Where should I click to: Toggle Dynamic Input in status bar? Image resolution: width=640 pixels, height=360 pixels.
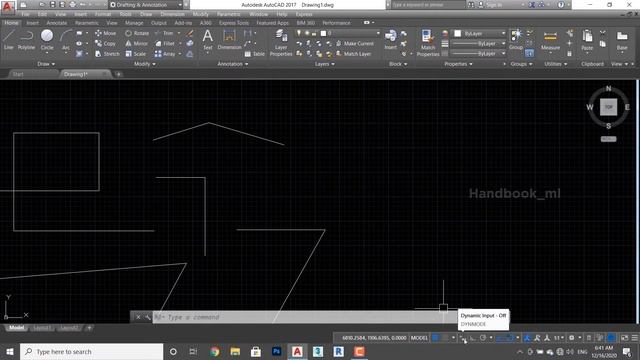463,338
